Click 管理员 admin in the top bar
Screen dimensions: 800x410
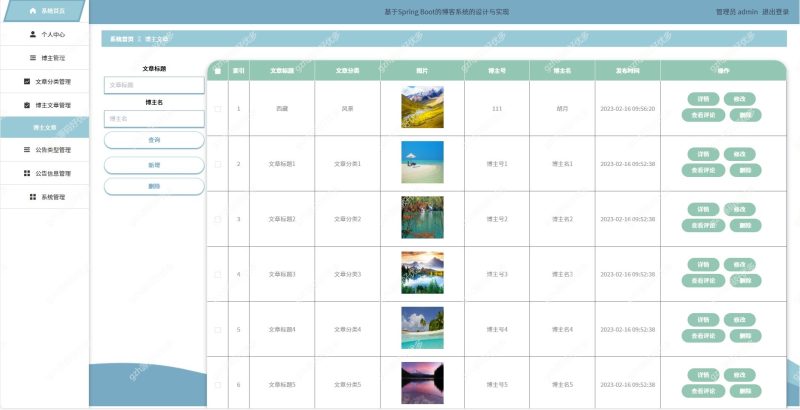[736, 12]
